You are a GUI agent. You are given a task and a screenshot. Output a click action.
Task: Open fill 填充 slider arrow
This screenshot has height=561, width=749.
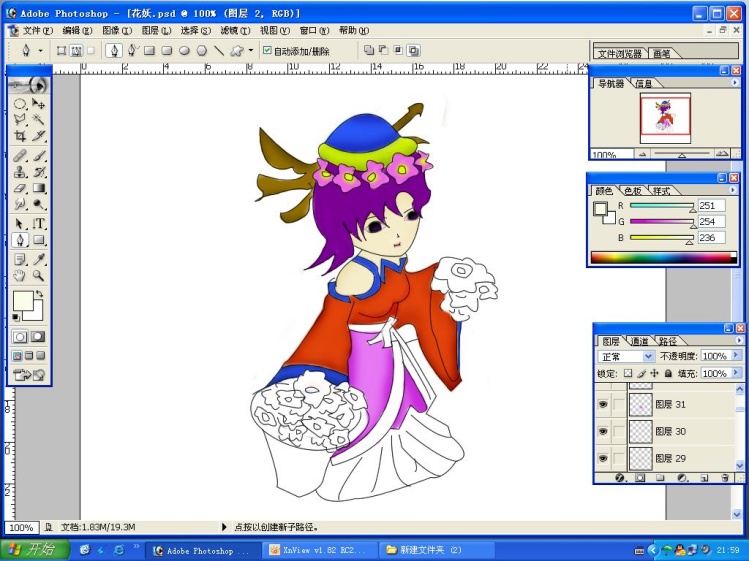[736, 373]
